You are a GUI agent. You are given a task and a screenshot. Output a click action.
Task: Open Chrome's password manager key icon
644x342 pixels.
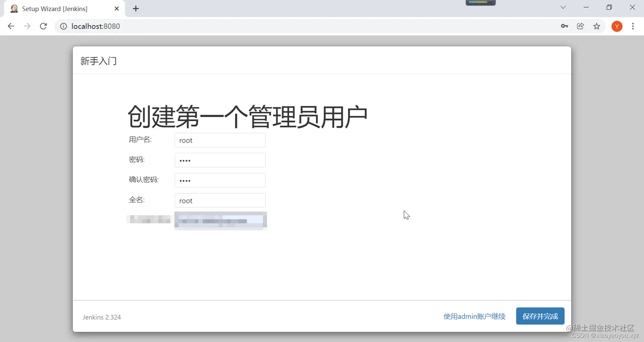click(564, 26)
